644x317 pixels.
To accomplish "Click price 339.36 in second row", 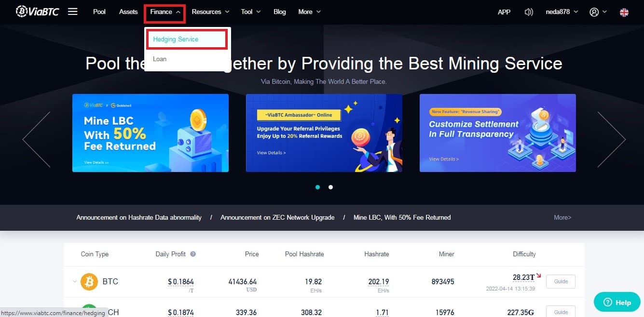I will coord(246,312).
